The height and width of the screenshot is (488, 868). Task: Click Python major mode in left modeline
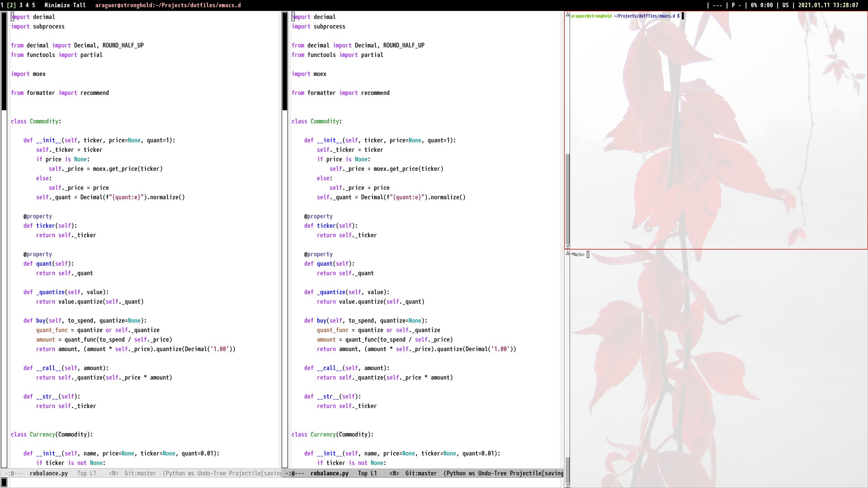(x=175, y=474)
